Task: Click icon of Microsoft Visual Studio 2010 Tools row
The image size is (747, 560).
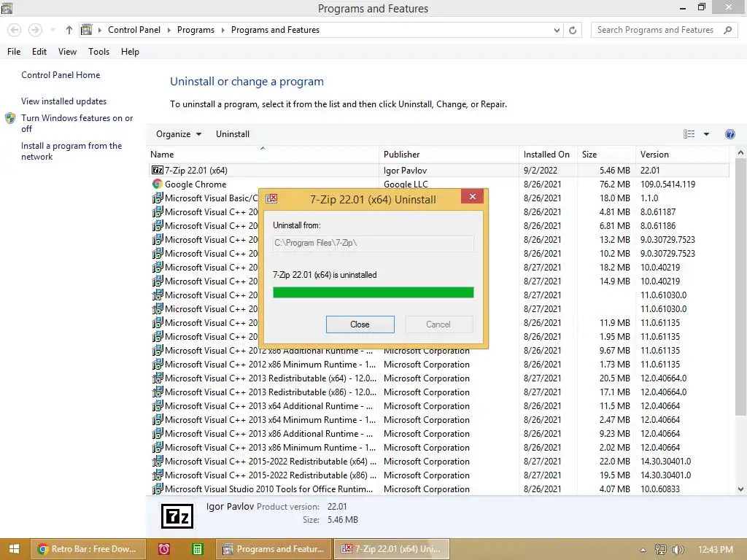Action: pos(158,489)
